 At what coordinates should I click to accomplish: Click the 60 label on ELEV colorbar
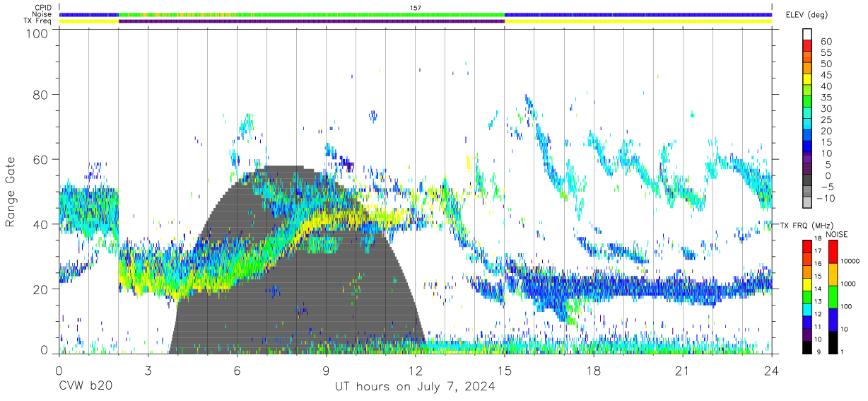coord(825,41)
